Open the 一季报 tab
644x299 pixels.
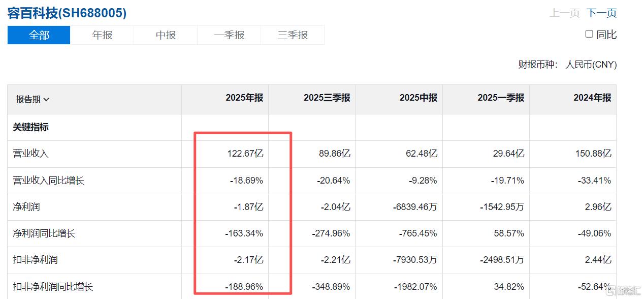tap(229, 35)
